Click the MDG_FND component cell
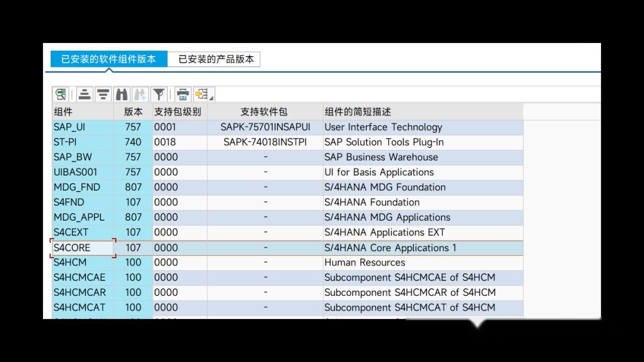 [82, 187]
